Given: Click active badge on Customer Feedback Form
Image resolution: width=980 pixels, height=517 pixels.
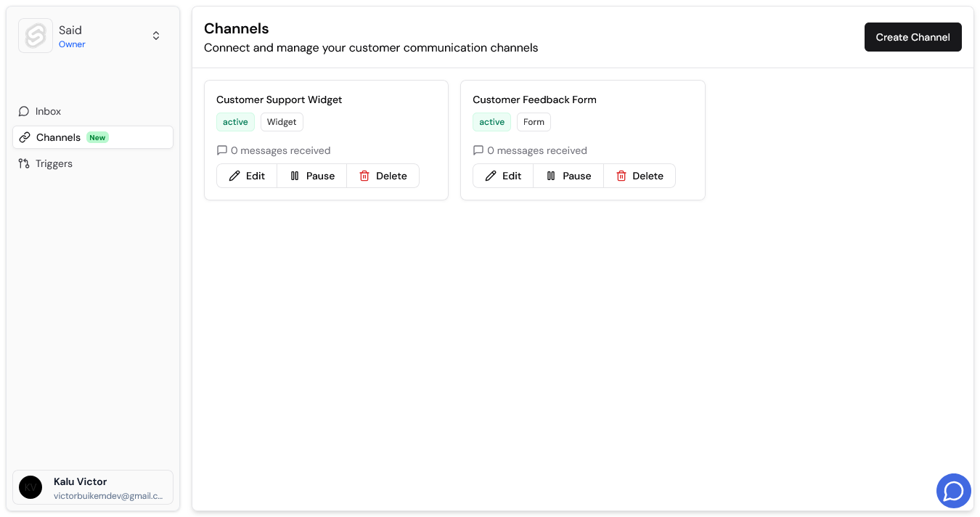Looking at the screenshot, I should (x=491, y=122).
